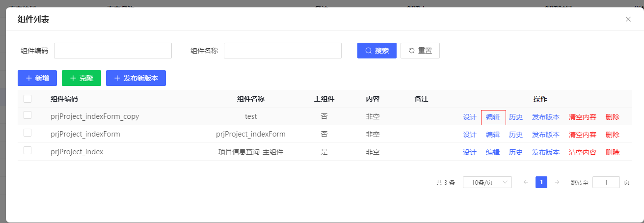Click 发布版本 in the prjProject_indexForm row
The image size is (644, 223).
(x=546, y=135)
